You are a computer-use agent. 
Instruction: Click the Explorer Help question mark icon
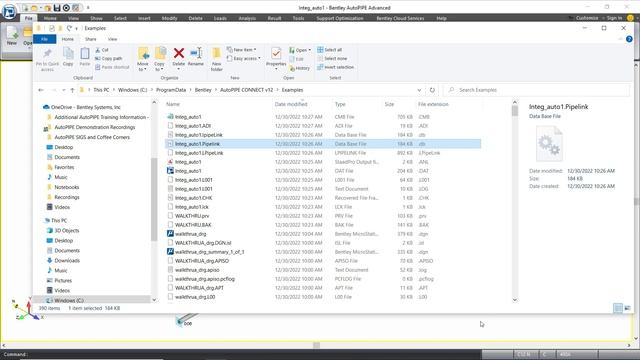tap(629, 39)
